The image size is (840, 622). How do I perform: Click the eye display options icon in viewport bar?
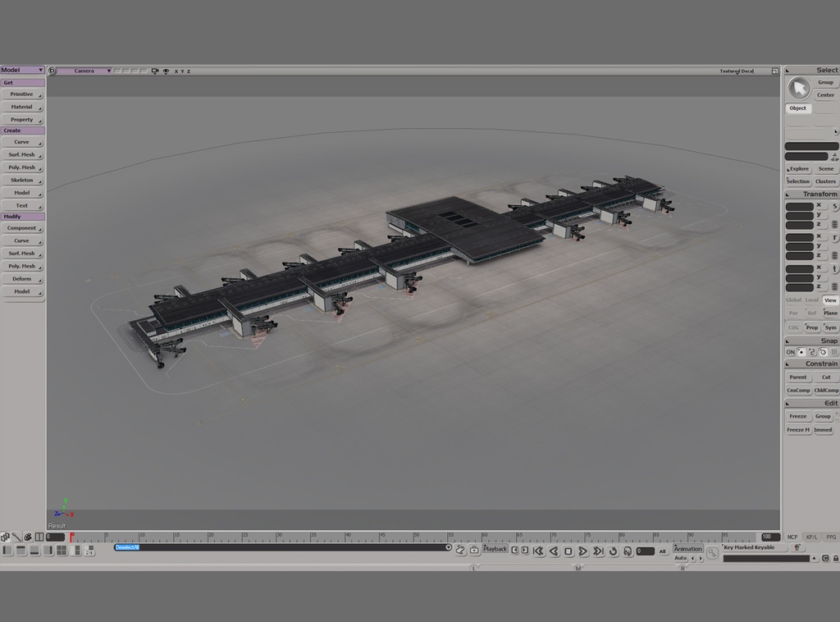[166, 71]
